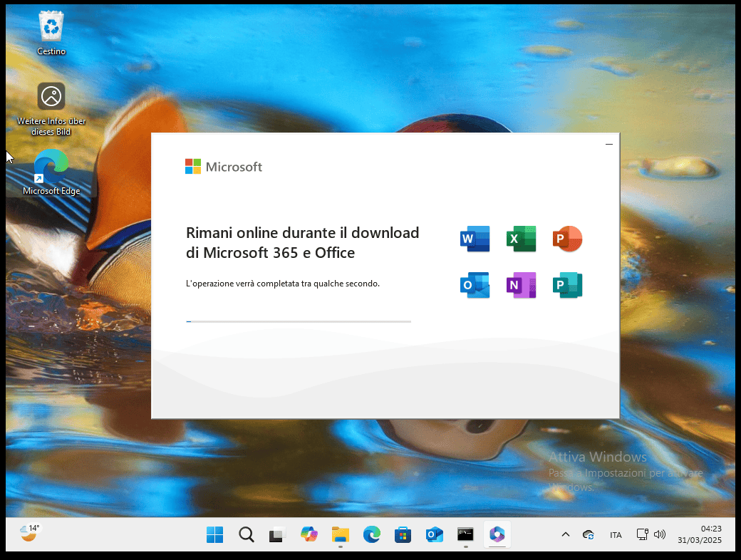The image size is (741, 560).
Task: Open File Explorer from the taskbar
Action: (340, 534)
